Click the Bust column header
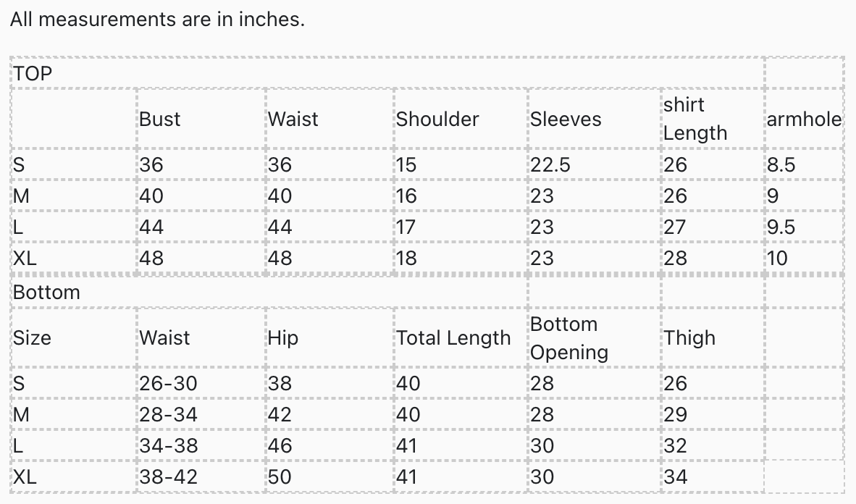Image resolution: width=856 pixels, height=504 pixels. click(x=160, y=119)
